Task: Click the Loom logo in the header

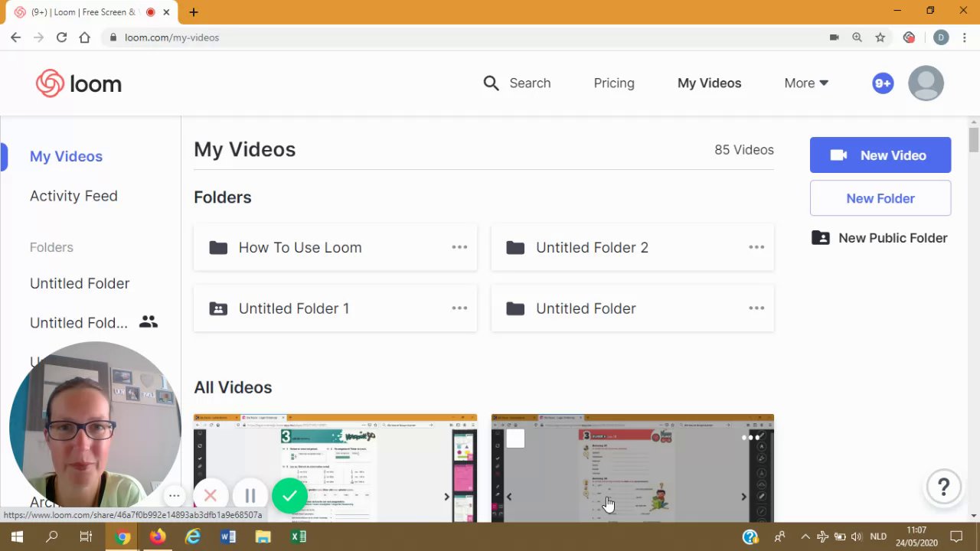Action: click(x=79, y=83)
